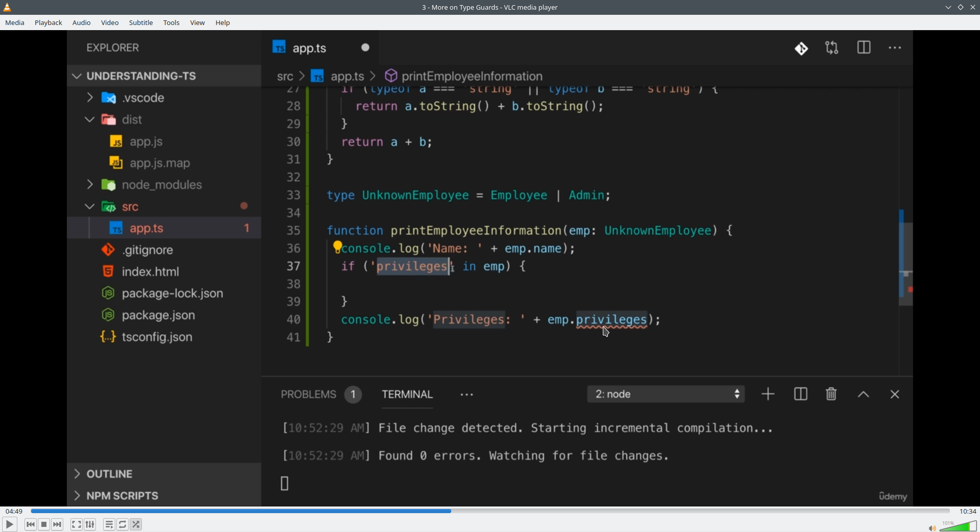Collapse the dist folder
The height and width of the screenshot is (532, 980).
[x=164, y=119]
